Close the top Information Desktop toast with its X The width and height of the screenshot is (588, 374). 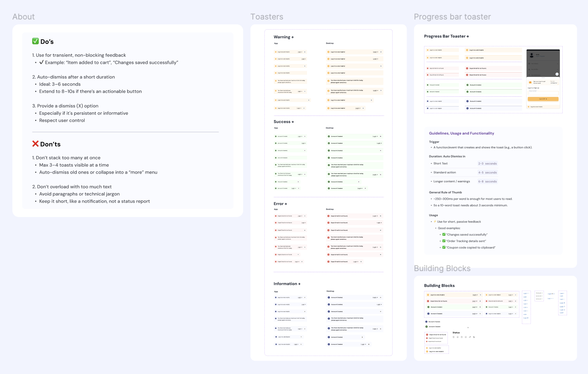(x=381, y=297)
